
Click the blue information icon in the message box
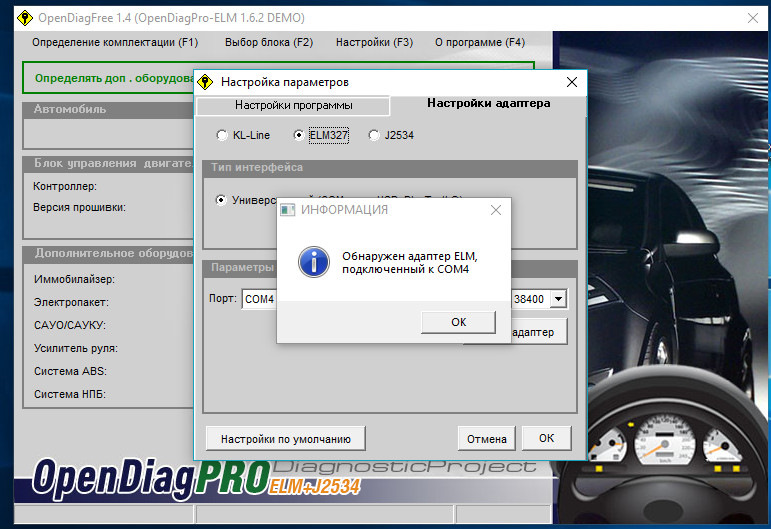[x=314, y=262]
